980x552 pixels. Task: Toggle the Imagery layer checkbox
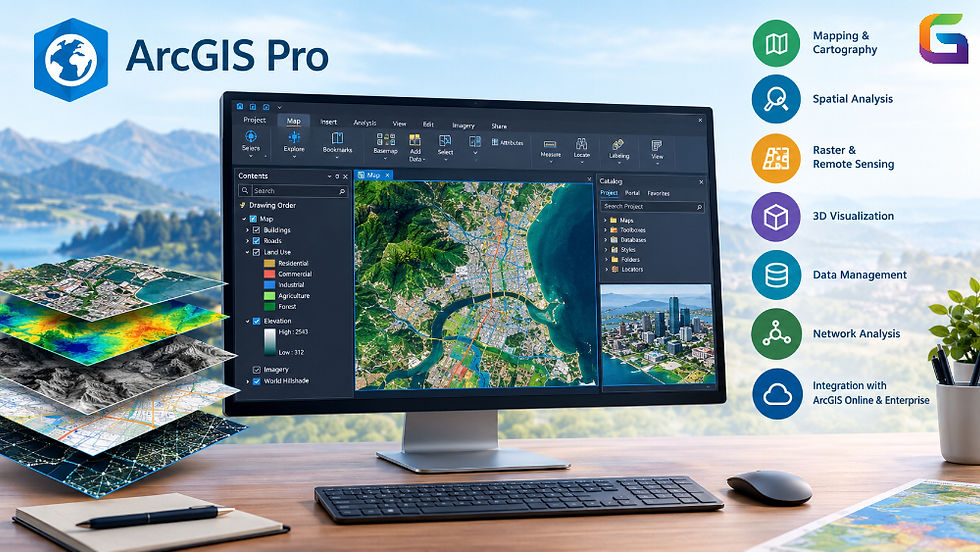point(256,369)
